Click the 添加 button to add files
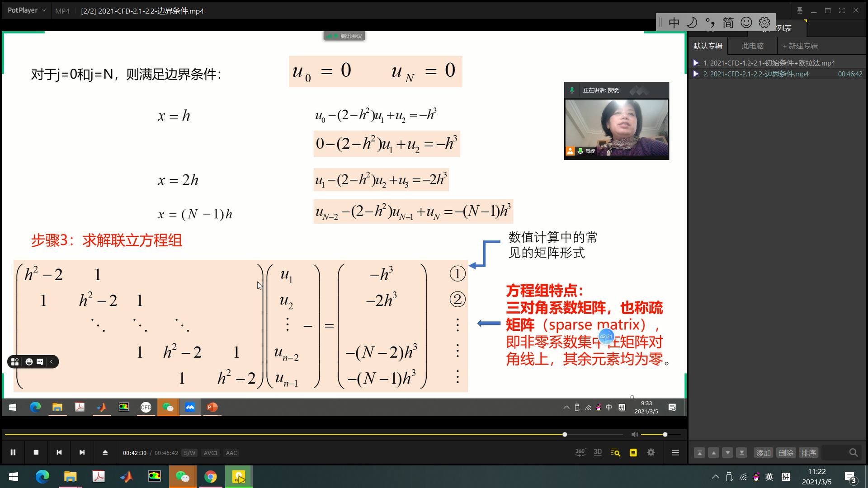 [x=763, y=452]
